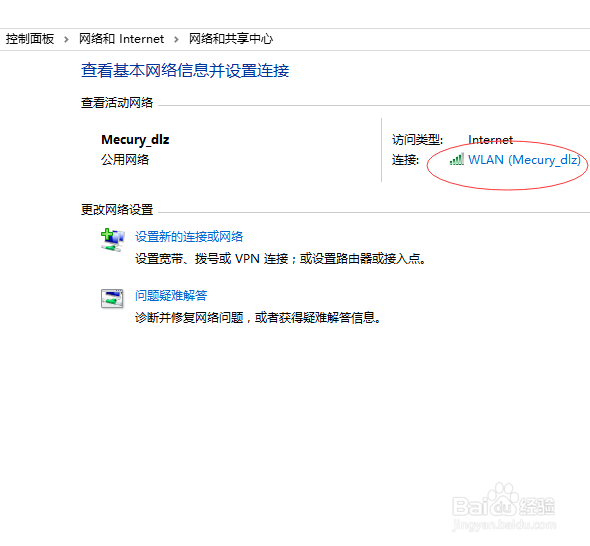The height and width of the screenshot is (546, 590).
Task: Go to 网络和 Internet in breadcrumb
Action: 121,39
